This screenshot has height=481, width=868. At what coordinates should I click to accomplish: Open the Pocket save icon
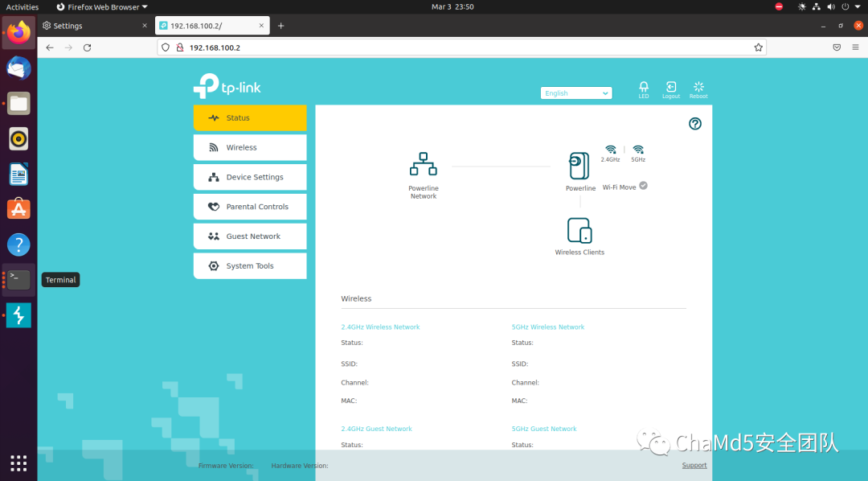(837, 47)
